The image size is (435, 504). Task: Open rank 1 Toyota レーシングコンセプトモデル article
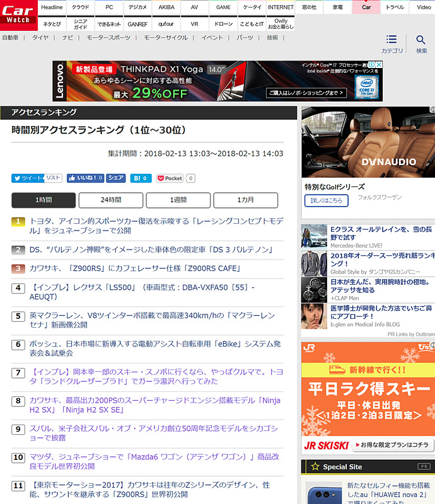156,226
